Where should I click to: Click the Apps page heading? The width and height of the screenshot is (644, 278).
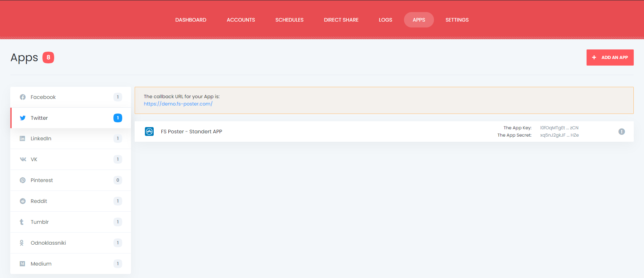[x=24, y=58]
